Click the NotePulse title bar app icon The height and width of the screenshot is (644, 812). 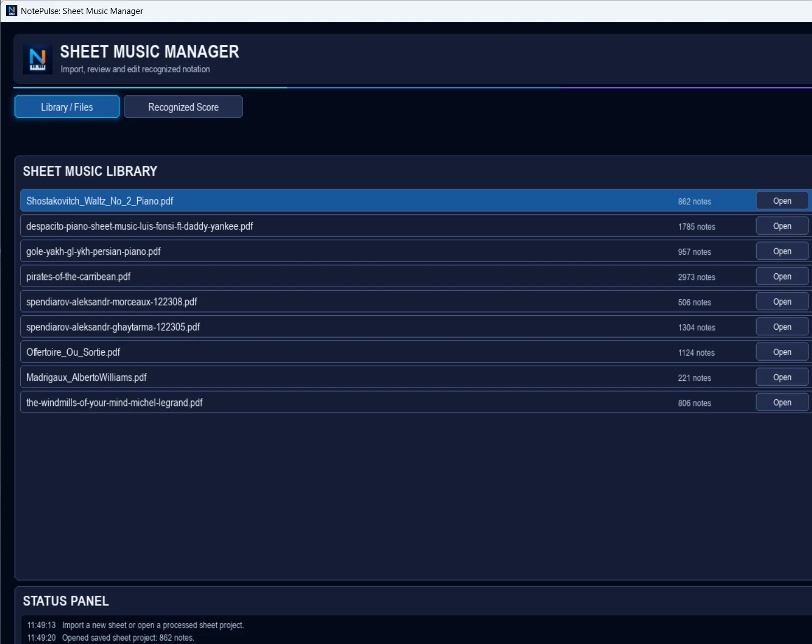point(11,11)
